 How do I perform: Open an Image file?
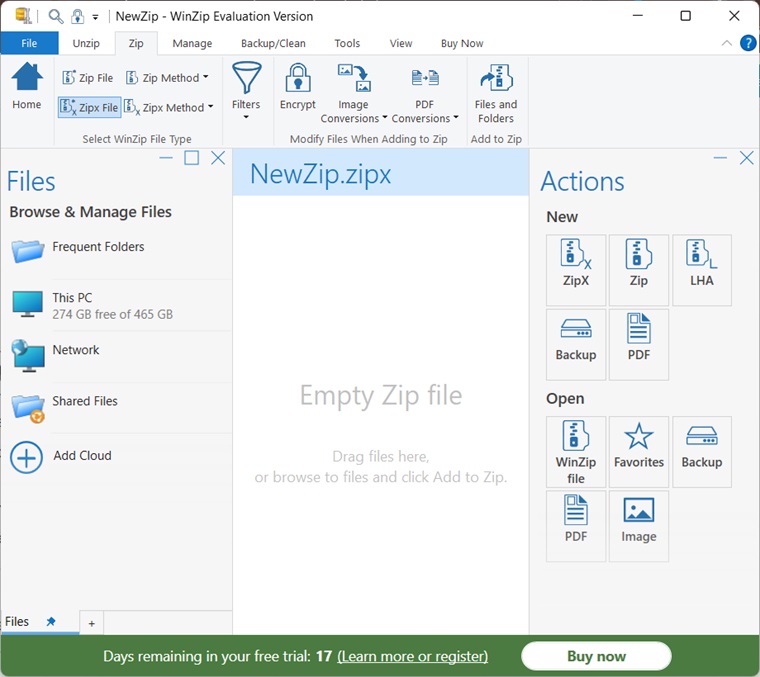point(639,526)
